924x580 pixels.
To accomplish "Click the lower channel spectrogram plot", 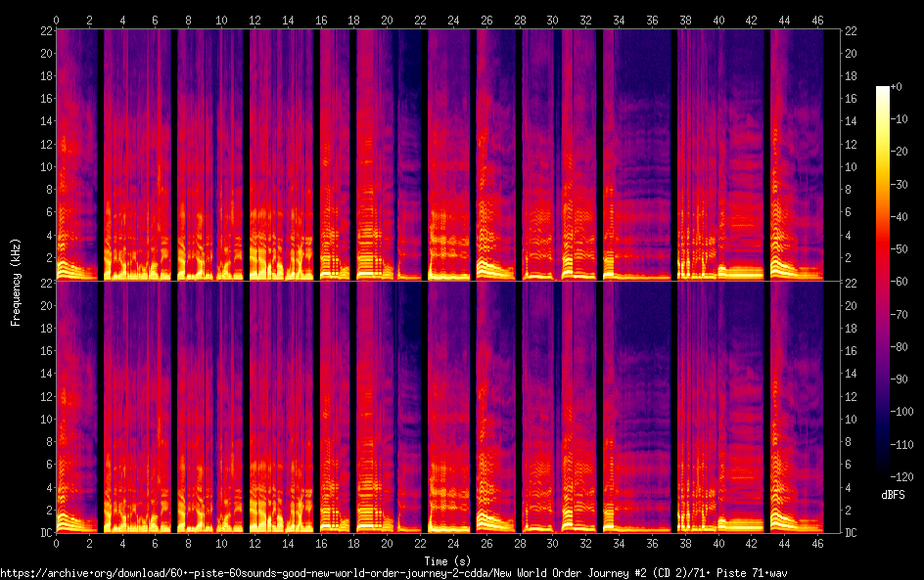I will click(x=448, y=407).
